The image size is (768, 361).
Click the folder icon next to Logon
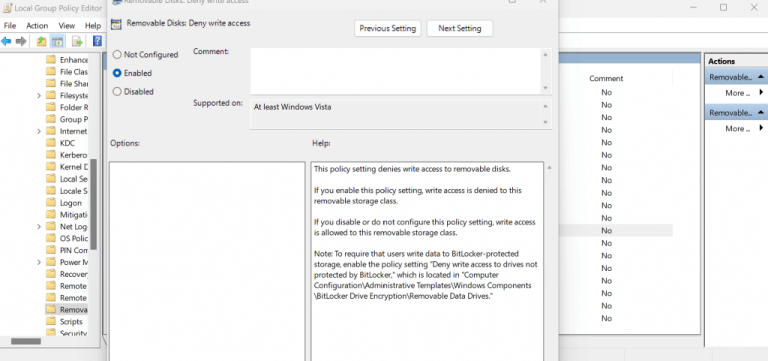point(50,202)
